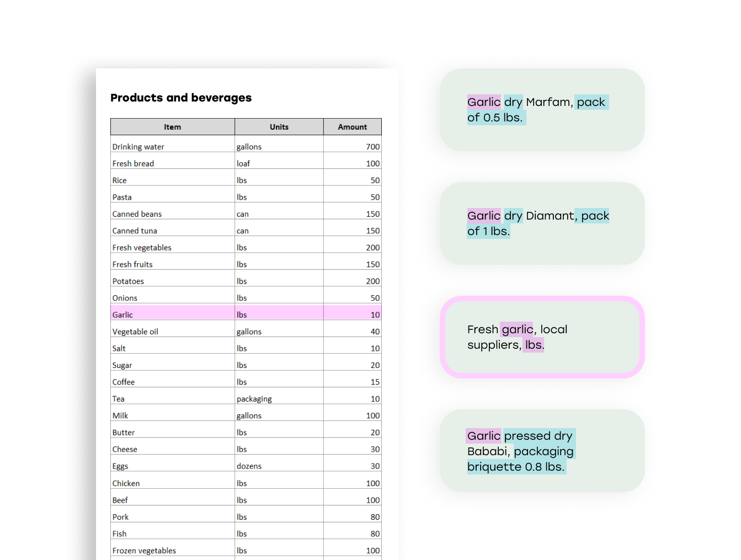The image size is (741, 560).
Task: Select the 'Potatoes' item cell
Action: point(173,279)
